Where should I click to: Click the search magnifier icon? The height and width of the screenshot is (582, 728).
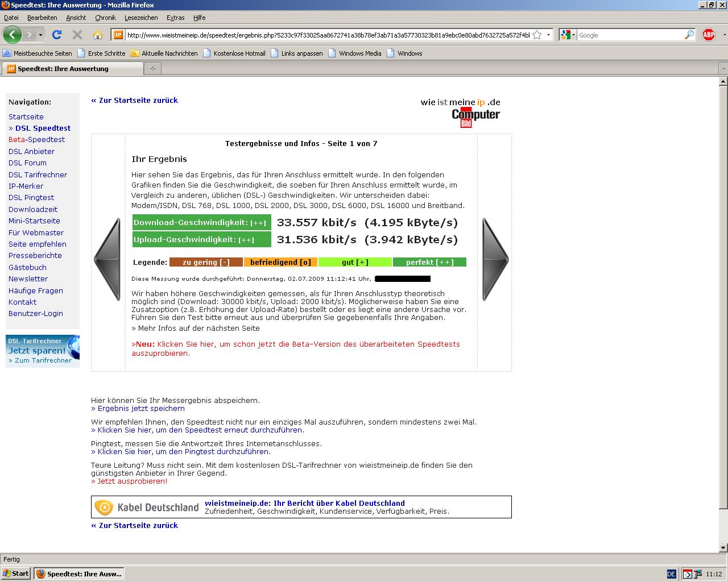689,35
